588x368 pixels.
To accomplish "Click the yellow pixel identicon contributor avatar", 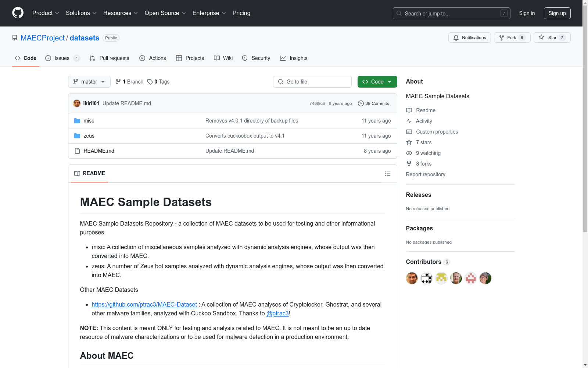I will pyautogui.click(x=441, y=278).
